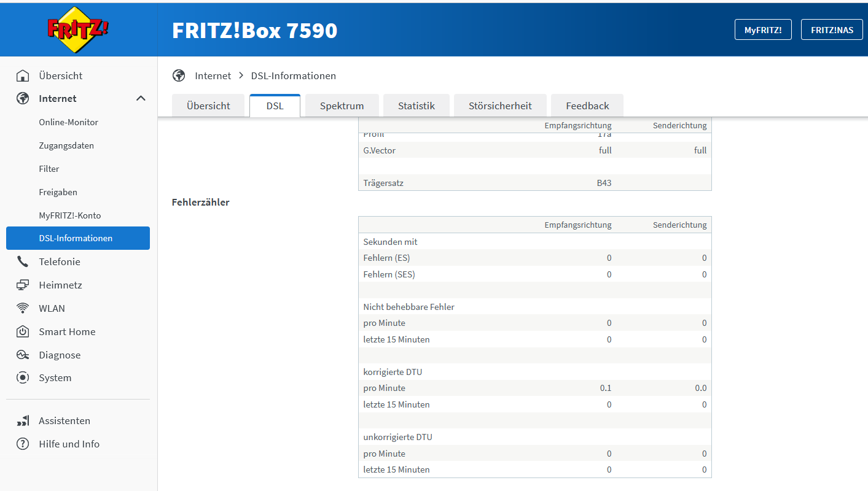Go to the Statistik tab
Screen dimensions: 868x491
[x=416, y=106]
